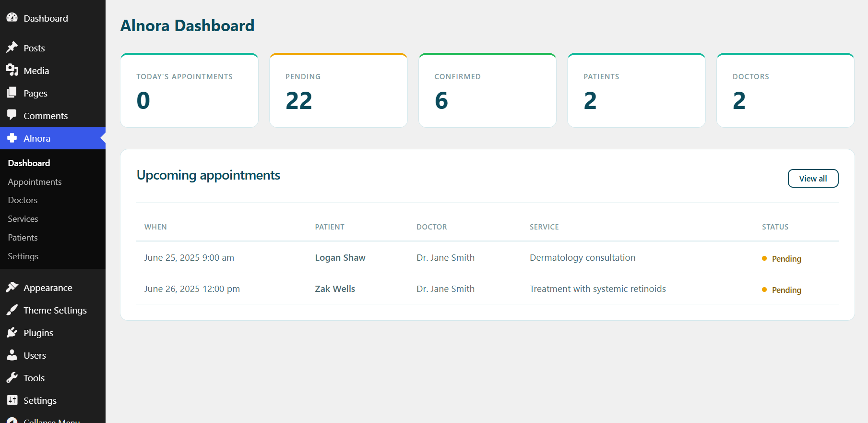Open Alnora Settings submenu
This screenshot has width=868, height=423.
[23, 256]
